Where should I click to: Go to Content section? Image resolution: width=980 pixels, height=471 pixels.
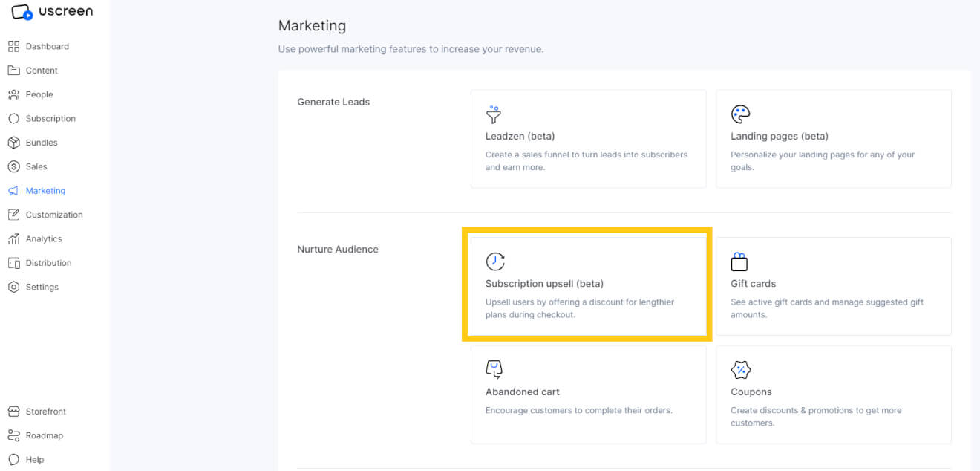coord(42,71)
